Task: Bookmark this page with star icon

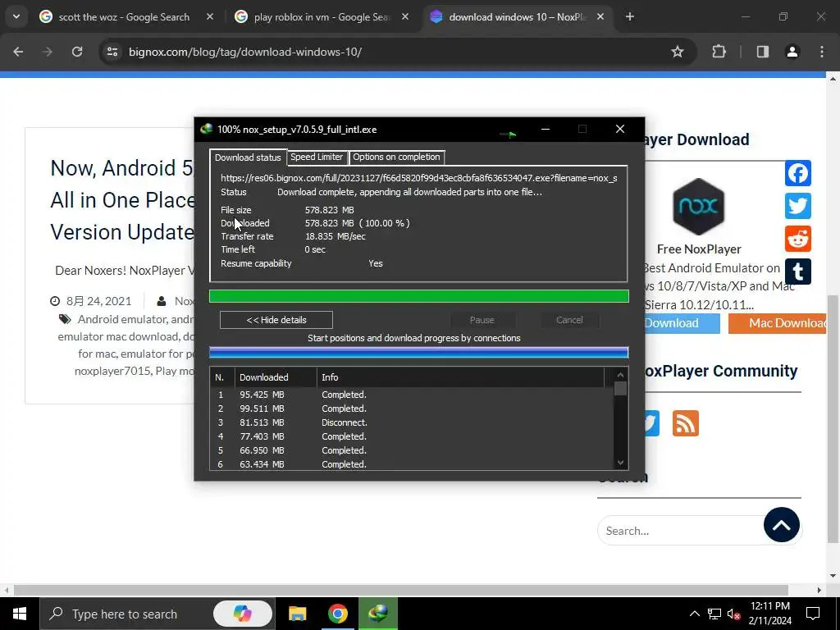Action: point(678,52)
